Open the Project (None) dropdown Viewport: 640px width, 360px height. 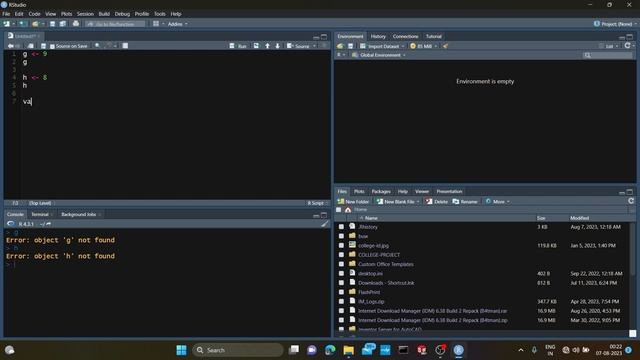click(615, 24)
